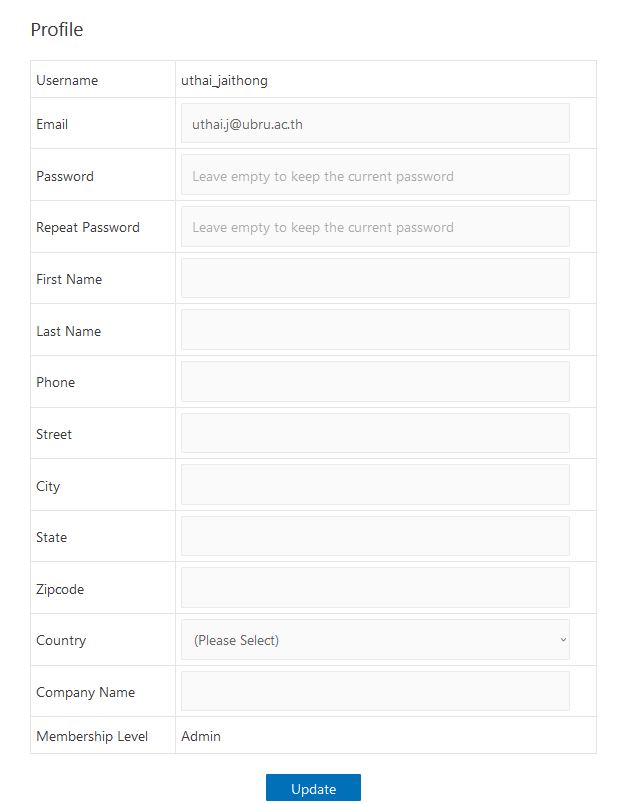
Task: Click the Username row label
Action: pos(67,80)
